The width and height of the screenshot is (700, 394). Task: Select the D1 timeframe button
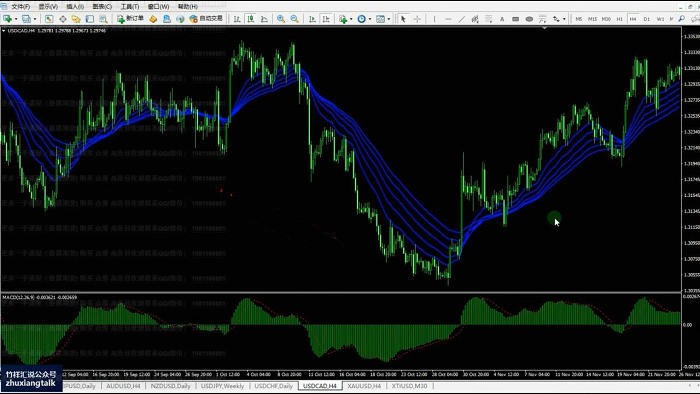(647, 19)
